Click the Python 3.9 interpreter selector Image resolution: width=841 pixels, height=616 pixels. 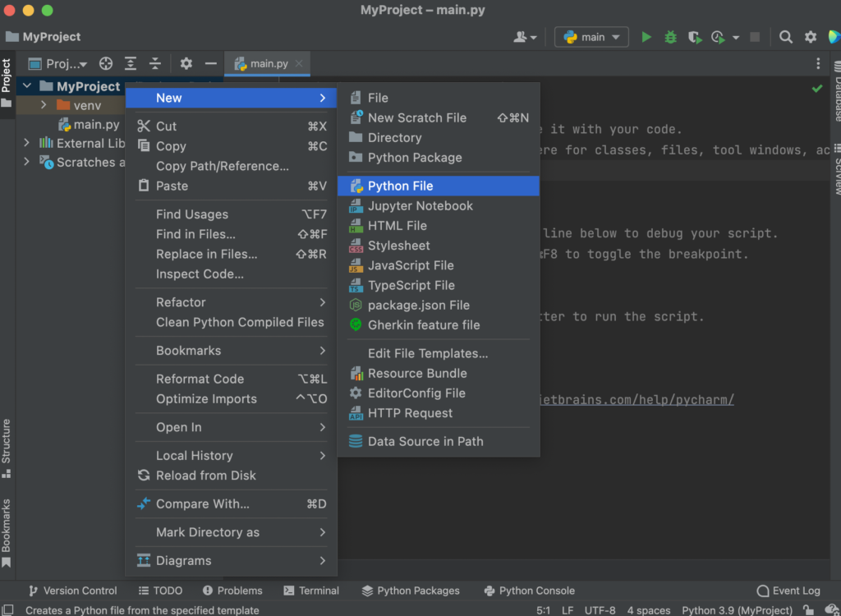(735, 610)
